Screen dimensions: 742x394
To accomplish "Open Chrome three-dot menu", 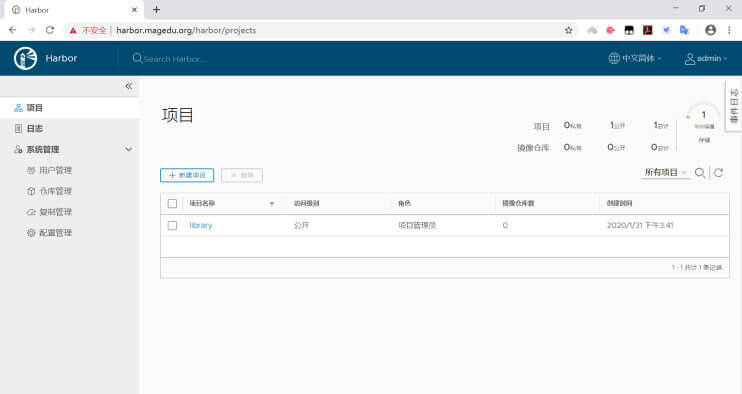I will [729, 30].
